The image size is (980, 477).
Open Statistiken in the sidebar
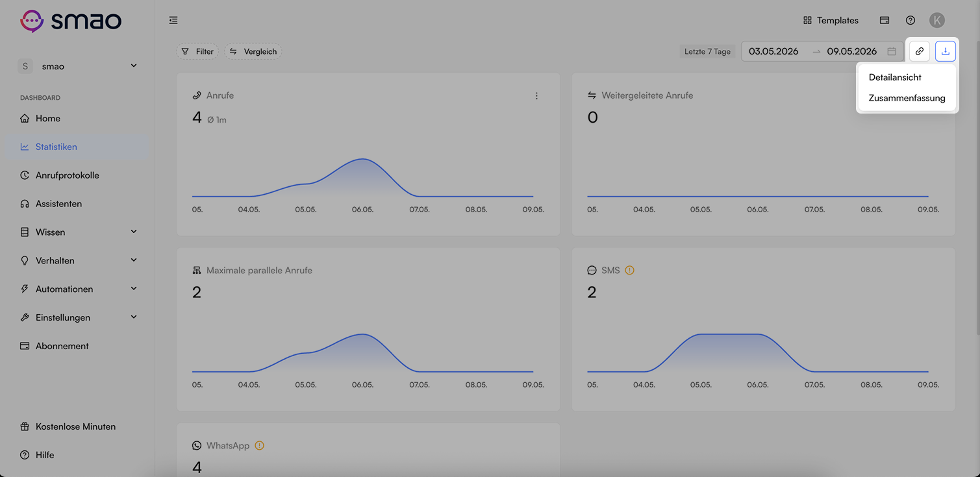(77, 147)
